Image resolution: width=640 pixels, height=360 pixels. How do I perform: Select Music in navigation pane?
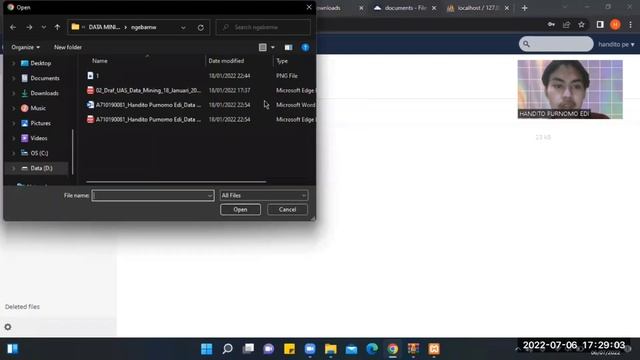tap(38, 108)
